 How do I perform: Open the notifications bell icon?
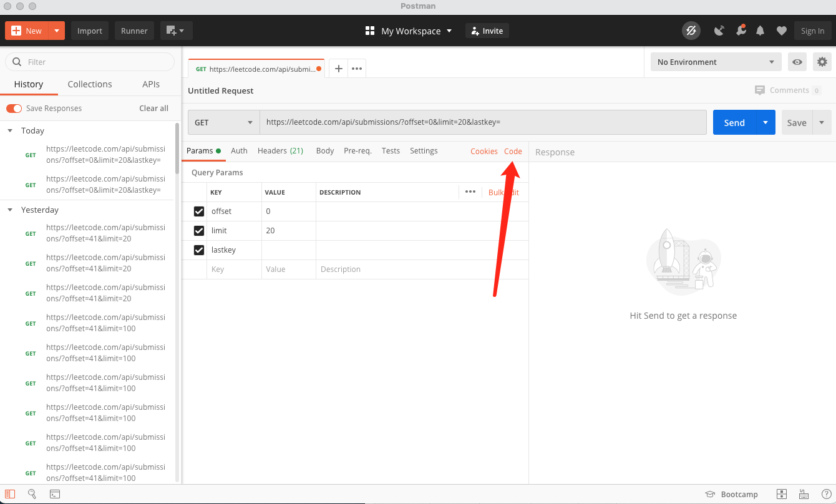tap(761, 31)
